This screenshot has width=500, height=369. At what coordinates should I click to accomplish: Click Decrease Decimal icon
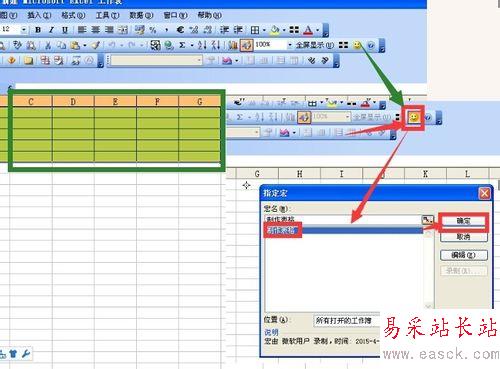[x=208, y=30]
